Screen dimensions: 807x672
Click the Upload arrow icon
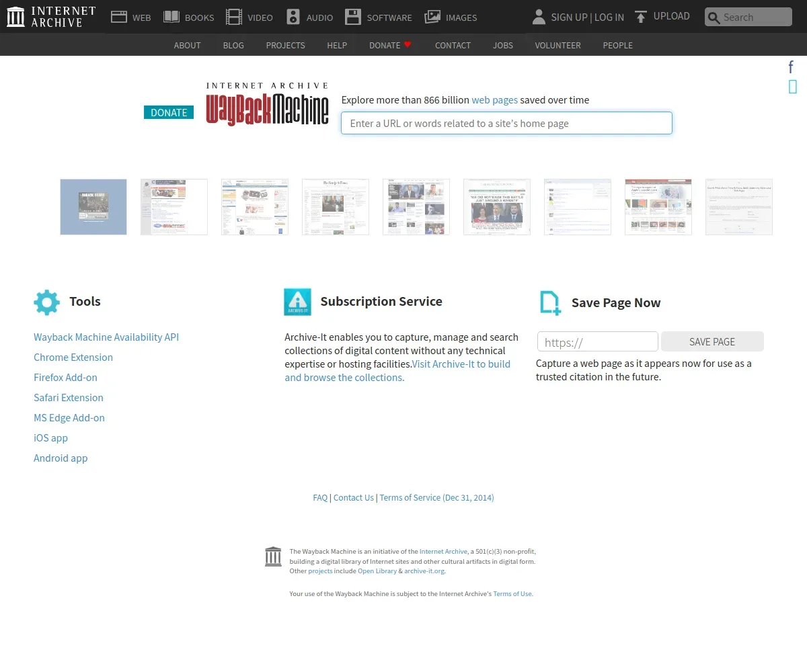pyautogui.click(x=641, y=17)
